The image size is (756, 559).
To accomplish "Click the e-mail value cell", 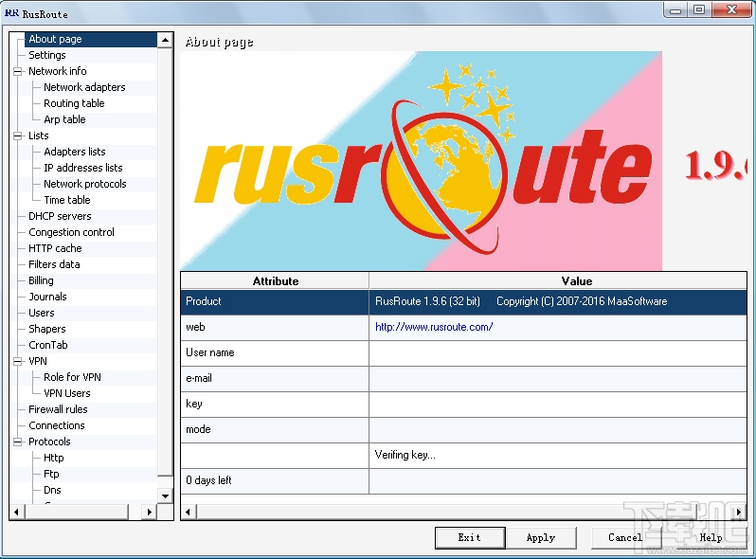I will (558, 379).
